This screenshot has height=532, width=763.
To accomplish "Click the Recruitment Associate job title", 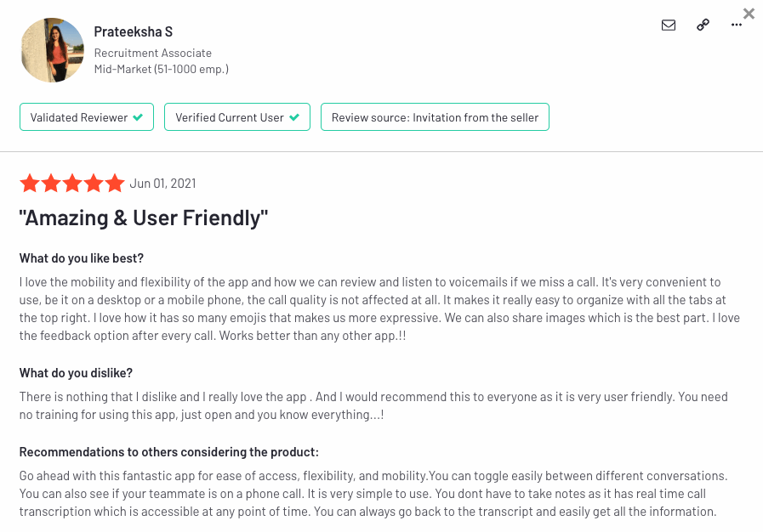I will pyautogui.click(x=153, y=53).
